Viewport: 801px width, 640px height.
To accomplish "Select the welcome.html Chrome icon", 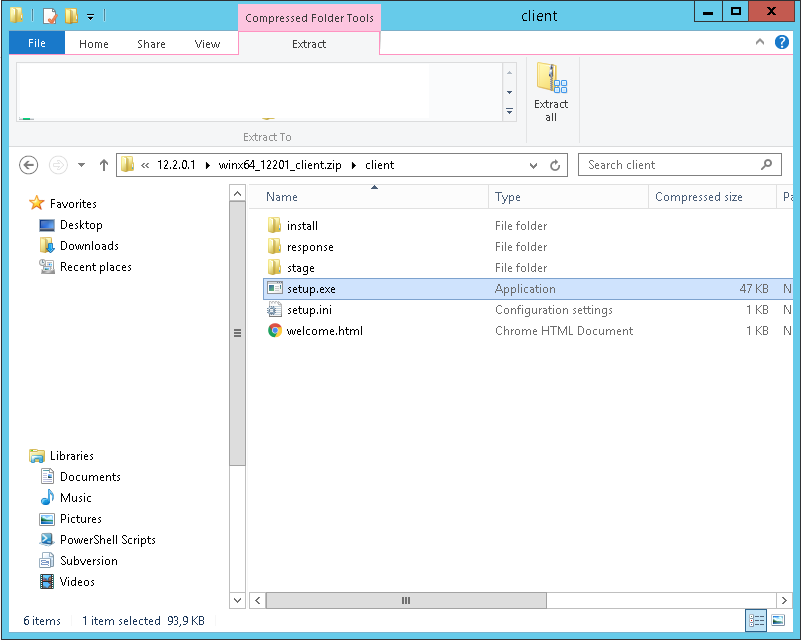I will pyautogui.click(x=275, y=331).
